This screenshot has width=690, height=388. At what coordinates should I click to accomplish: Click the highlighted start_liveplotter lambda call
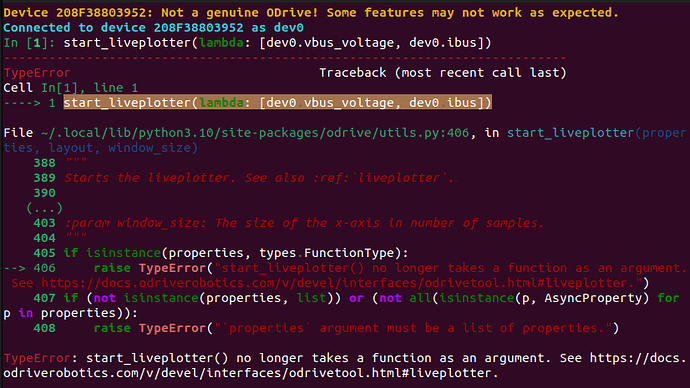pyautogui.click(x=277, y=102)
